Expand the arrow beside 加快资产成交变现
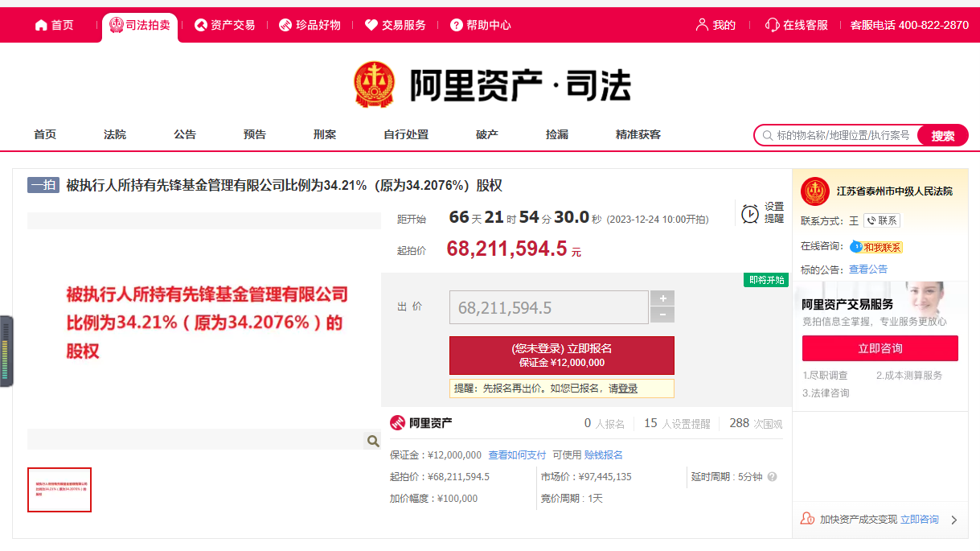Screen dimensions: 980x551 [x=954, y=520]
